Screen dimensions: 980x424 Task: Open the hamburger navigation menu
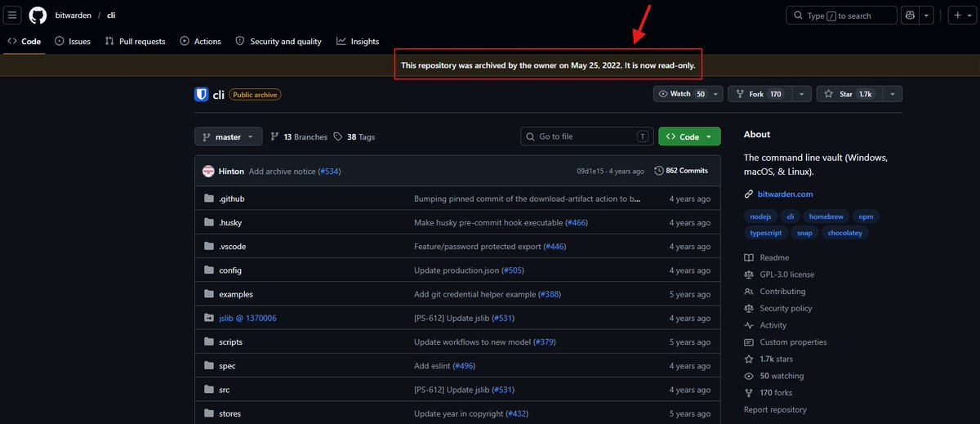pos(13,16)
